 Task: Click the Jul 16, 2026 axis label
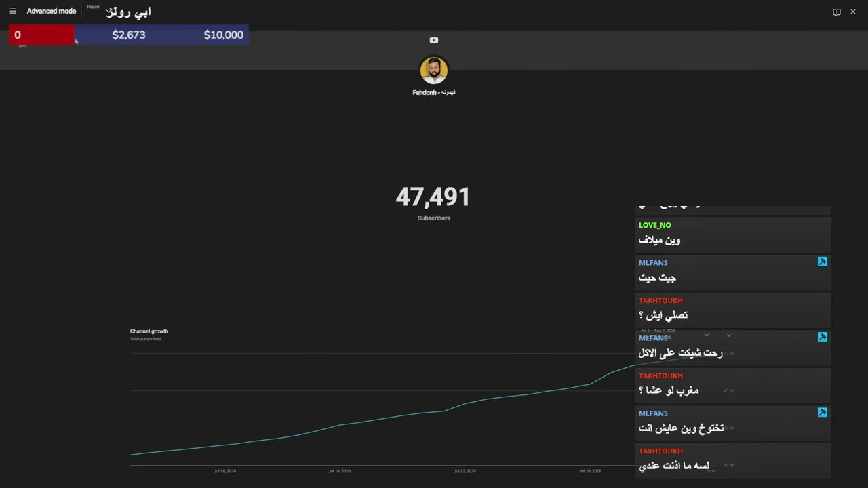(x=339, y=471)
